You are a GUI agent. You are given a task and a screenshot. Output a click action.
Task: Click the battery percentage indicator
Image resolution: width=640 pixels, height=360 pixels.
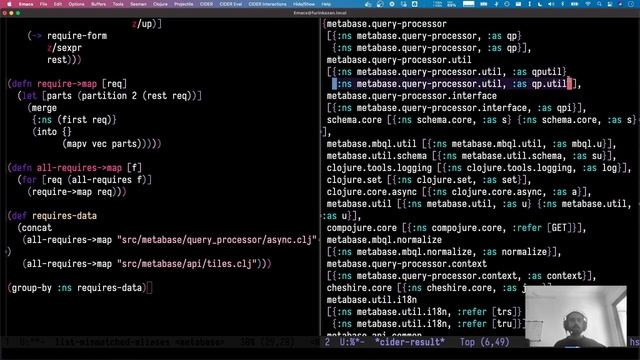[452, 4]
